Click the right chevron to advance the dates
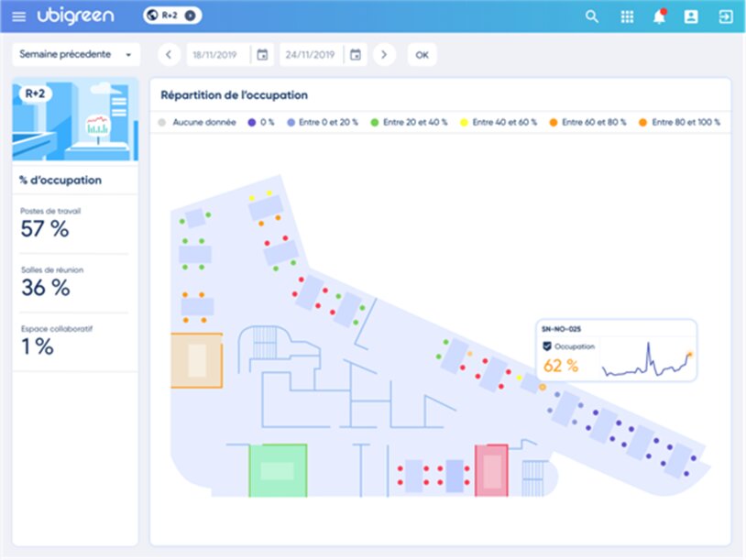 (x=384, y=54)
